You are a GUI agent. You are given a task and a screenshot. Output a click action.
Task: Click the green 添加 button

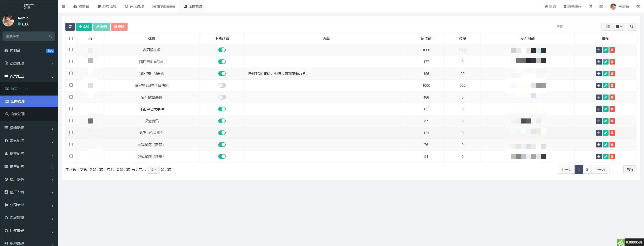pos(84,27)
